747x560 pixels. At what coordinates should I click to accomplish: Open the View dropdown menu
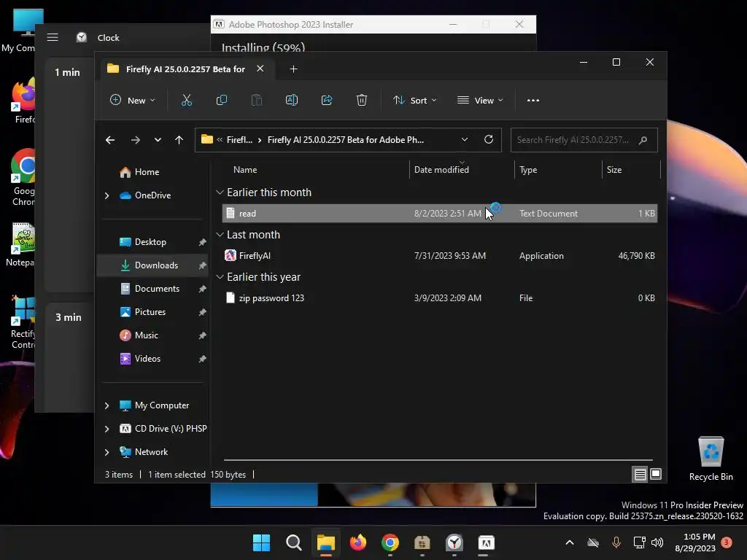point(480,101)
